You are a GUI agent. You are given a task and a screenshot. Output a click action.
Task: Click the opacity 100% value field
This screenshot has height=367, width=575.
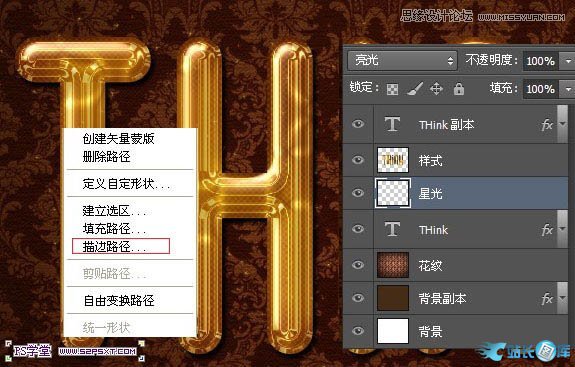click(541, 61)
